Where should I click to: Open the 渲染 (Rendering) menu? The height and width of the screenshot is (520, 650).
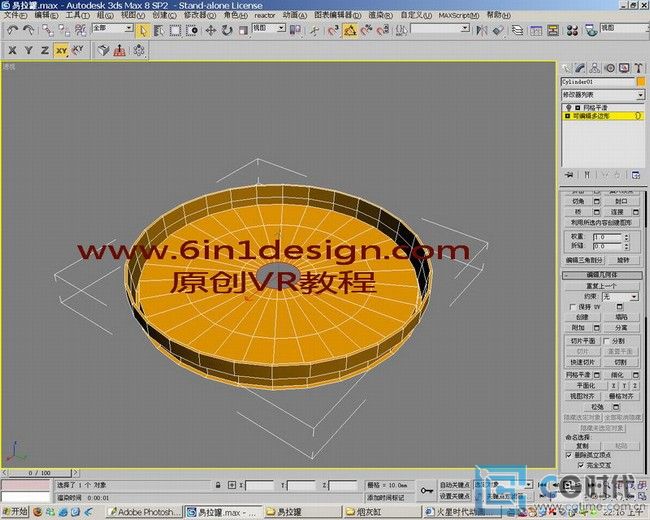point(381,15)
